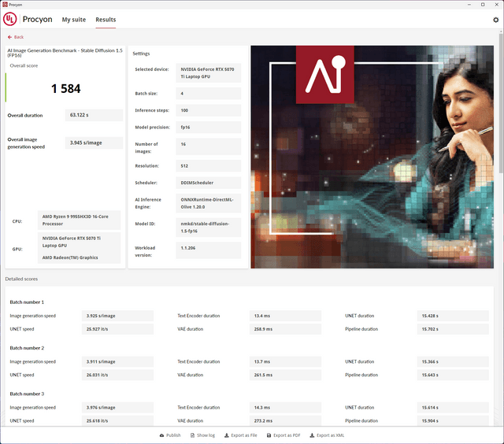Choose Export as File

point(241,435)
